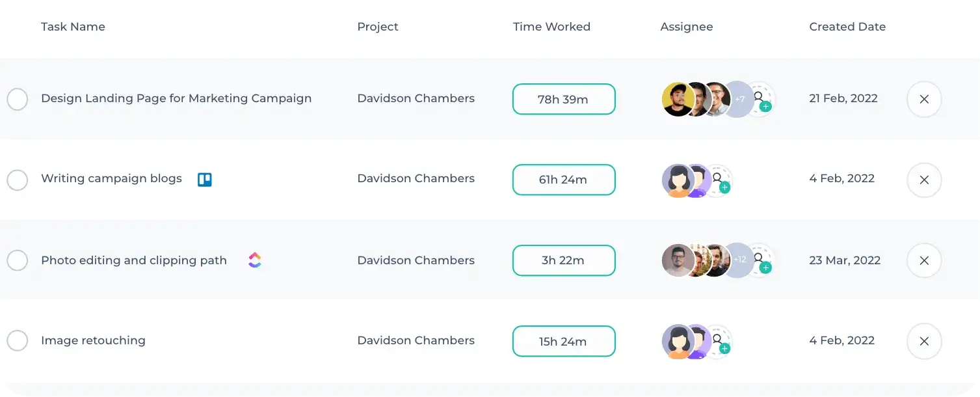Expand the +12 more assignees badge

tap(739, 260)
